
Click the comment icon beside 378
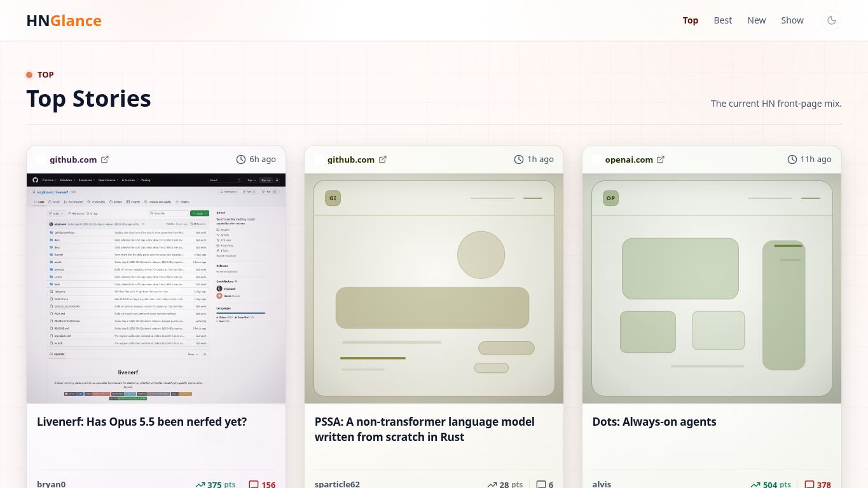(x=809, y=485)
